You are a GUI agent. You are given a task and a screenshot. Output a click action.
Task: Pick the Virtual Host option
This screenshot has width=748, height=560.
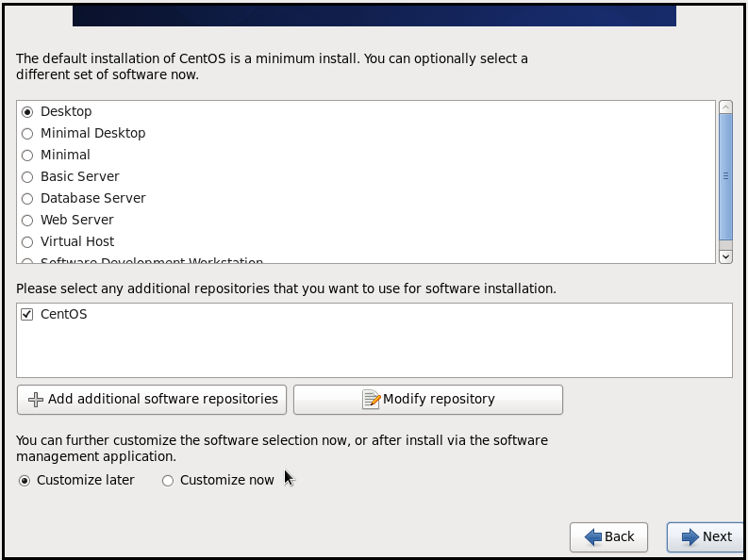pyautogui.click(x=27, y=242)
